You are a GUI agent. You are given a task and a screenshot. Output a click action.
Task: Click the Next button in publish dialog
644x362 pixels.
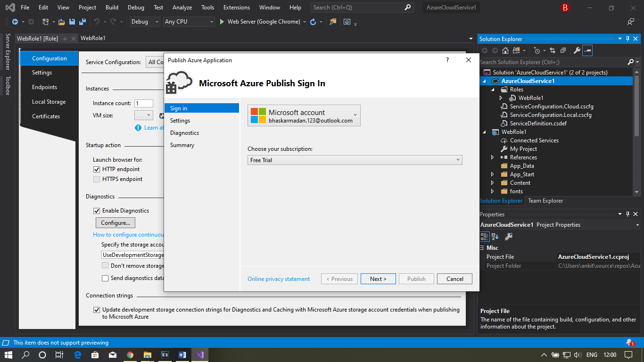pos(378,279)
